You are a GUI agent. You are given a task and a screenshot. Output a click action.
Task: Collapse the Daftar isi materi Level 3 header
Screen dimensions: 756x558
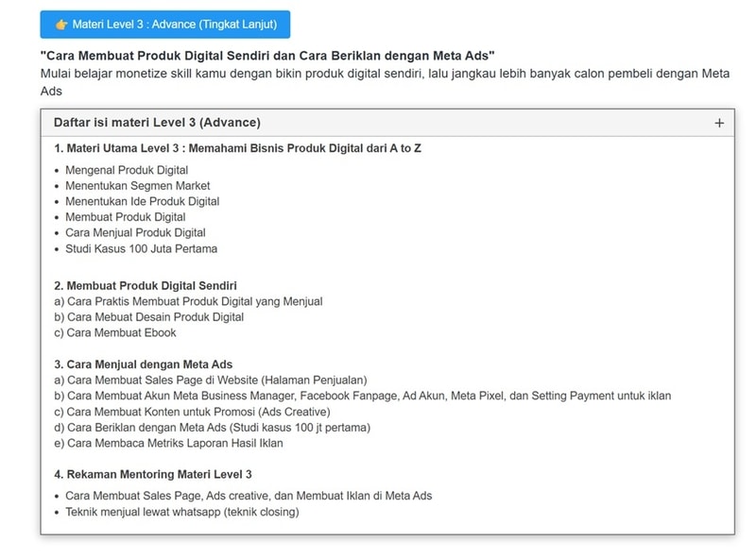(157, 123)
